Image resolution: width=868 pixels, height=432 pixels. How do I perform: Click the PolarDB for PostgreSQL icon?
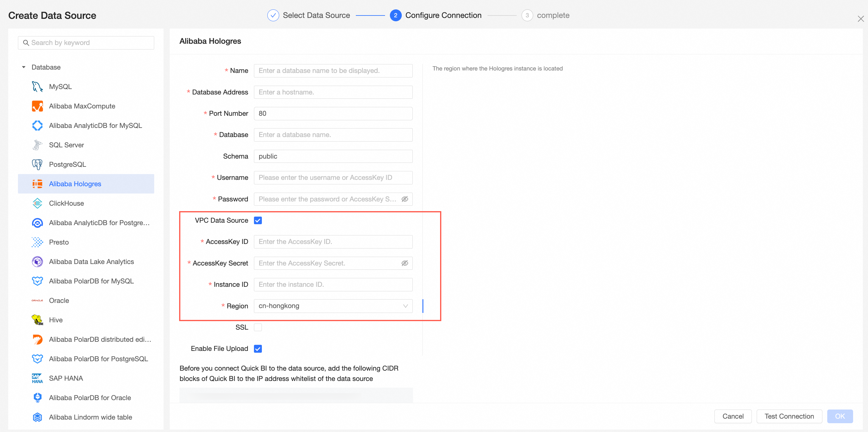click(37, 359)
